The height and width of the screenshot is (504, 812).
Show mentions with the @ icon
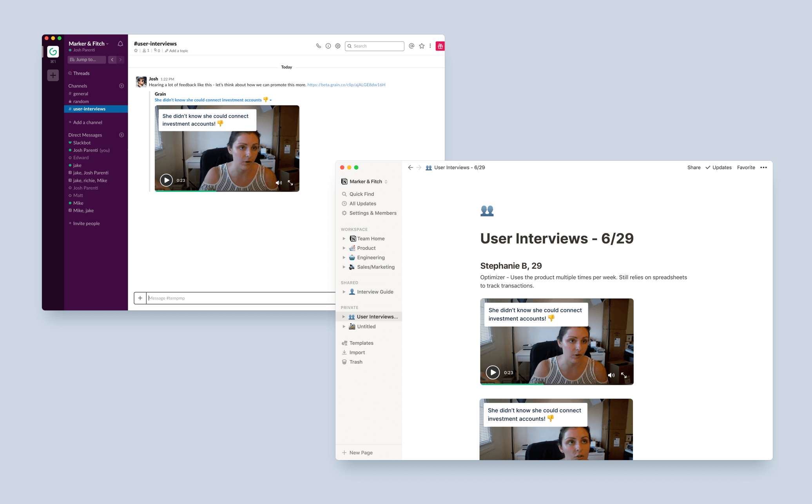[411, 46]
